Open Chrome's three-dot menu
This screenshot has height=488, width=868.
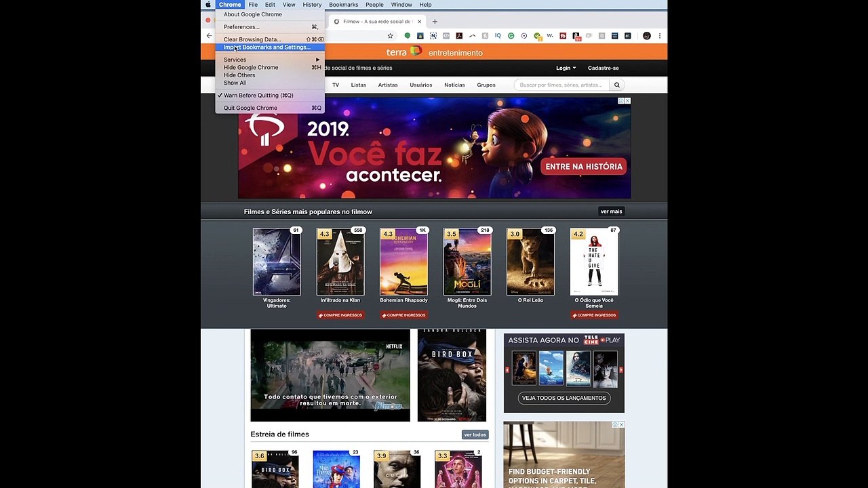tap(659, 36)
